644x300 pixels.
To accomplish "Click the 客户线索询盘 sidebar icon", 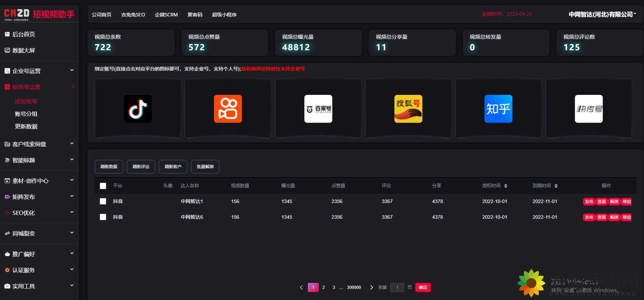I will 7,144.
